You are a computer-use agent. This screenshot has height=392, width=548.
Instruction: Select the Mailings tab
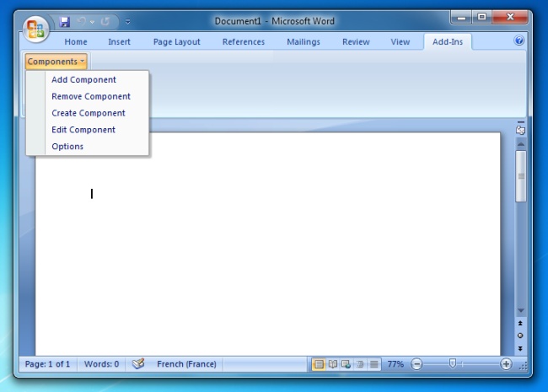click(304, 42)
